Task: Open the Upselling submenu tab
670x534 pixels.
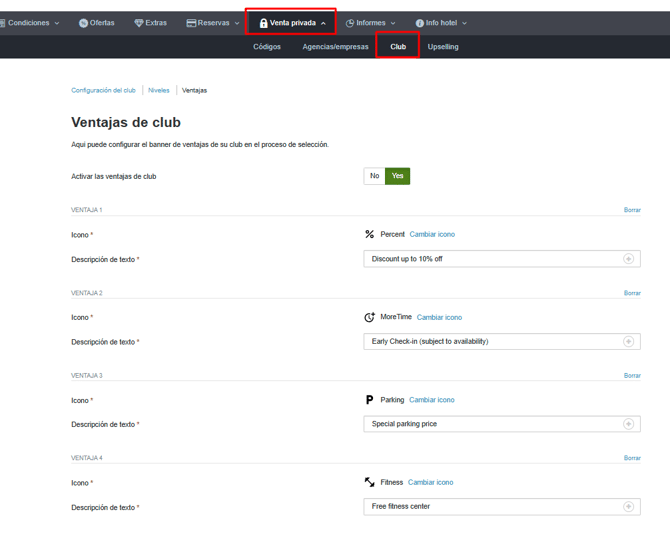Action: tap(443, 47)
